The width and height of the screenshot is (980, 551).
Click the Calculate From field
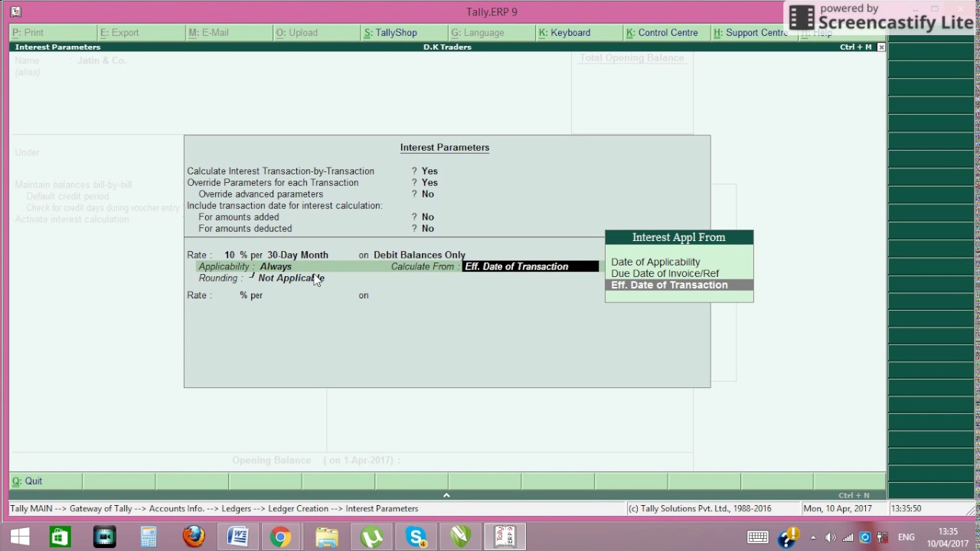(531, 266)
